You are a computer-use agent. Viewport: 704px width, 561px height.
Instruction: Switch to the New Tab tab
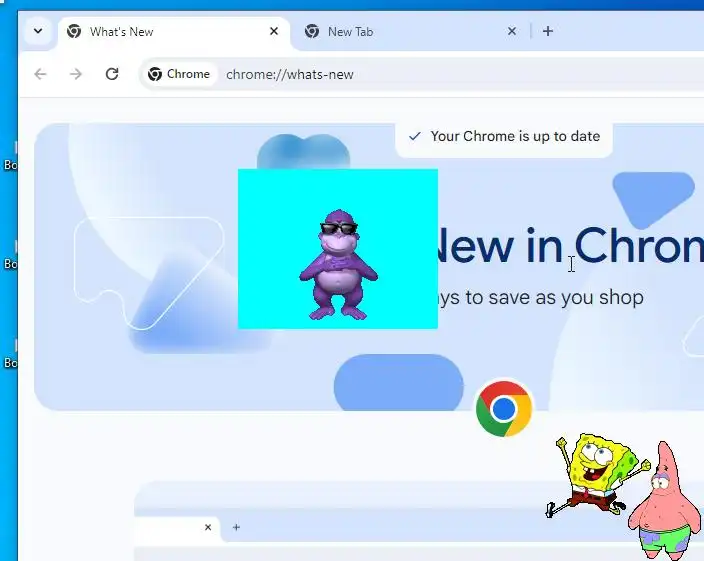coord(411,32)
